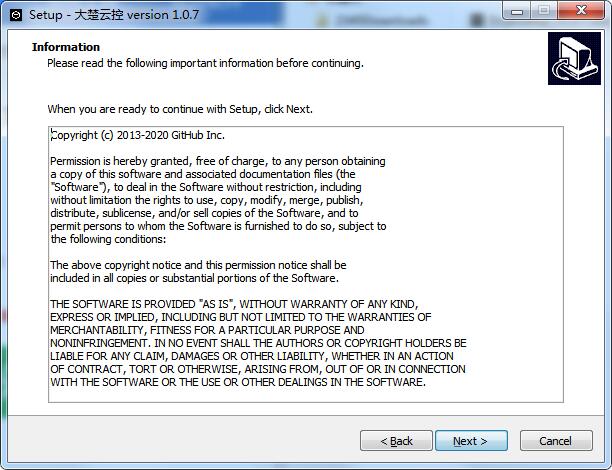Screen dimensions: 612x470
Task: Click the 'THE SOFTWARE IS PROVIDED' warranty line
Action: 234,304
